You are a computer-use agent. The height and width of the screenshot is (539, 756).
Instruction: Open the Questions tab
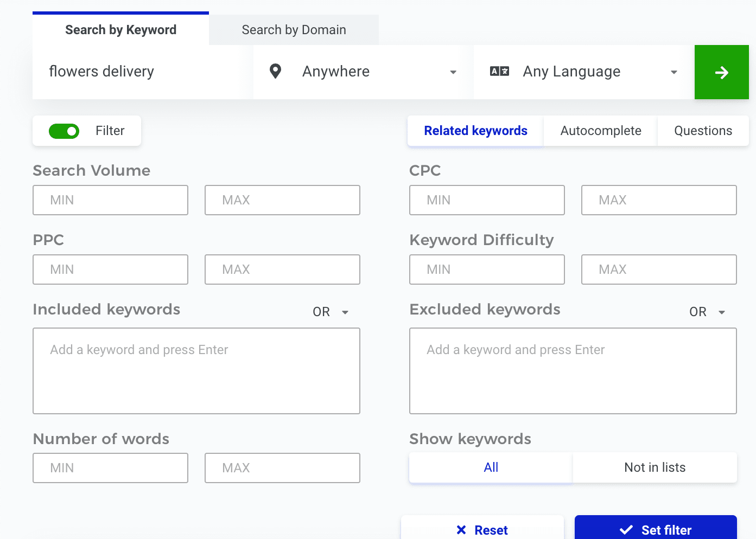(x=703, y=131)
